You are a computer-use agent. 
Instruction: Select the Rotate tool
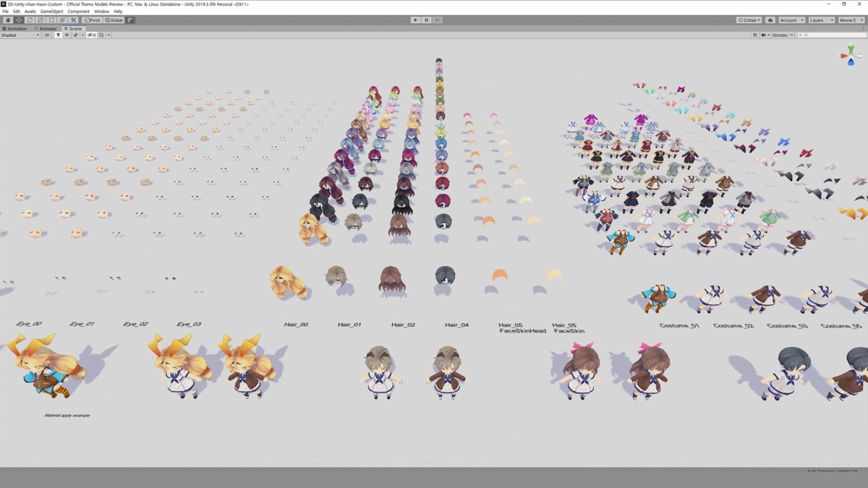[30, 20]
